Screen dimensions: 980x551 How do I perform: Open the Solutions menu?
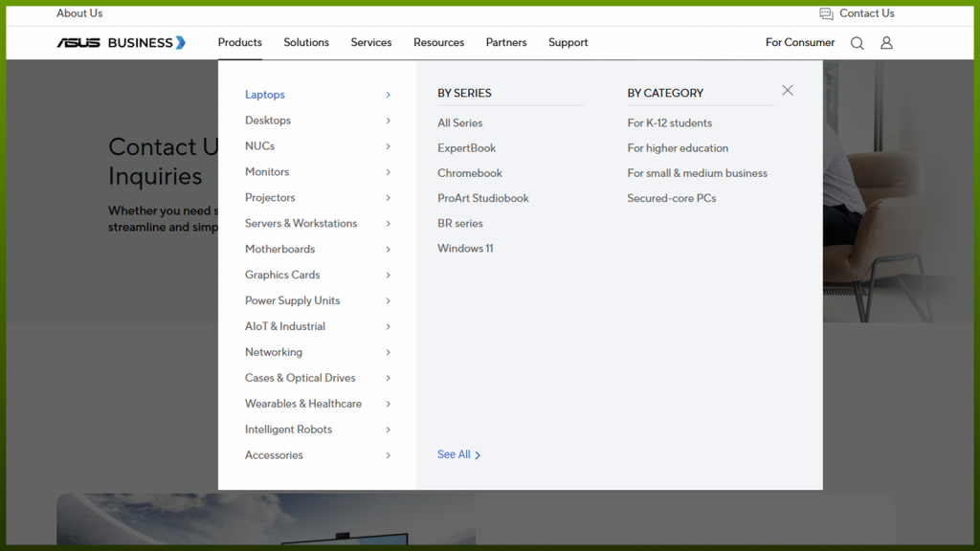306,42
